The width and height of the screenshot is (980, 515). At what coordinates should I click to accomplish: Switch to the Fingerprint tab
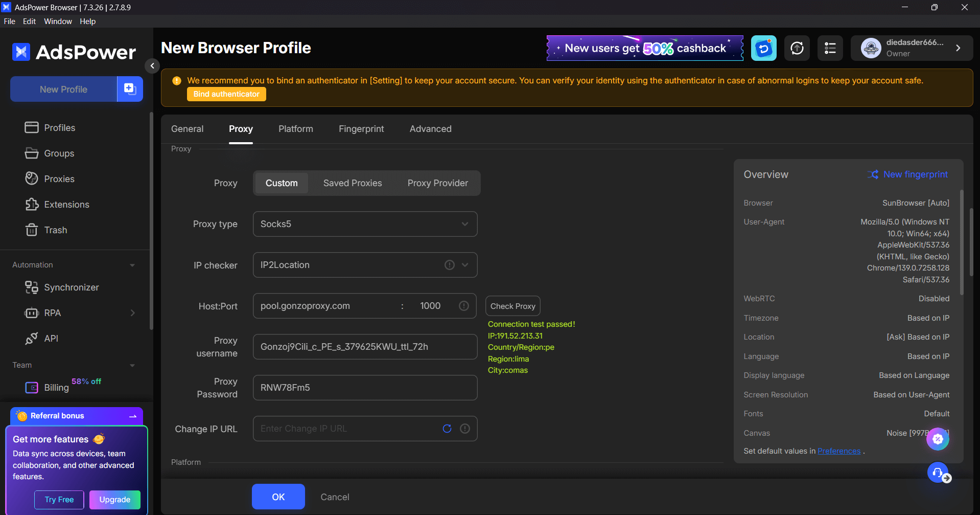361,129
